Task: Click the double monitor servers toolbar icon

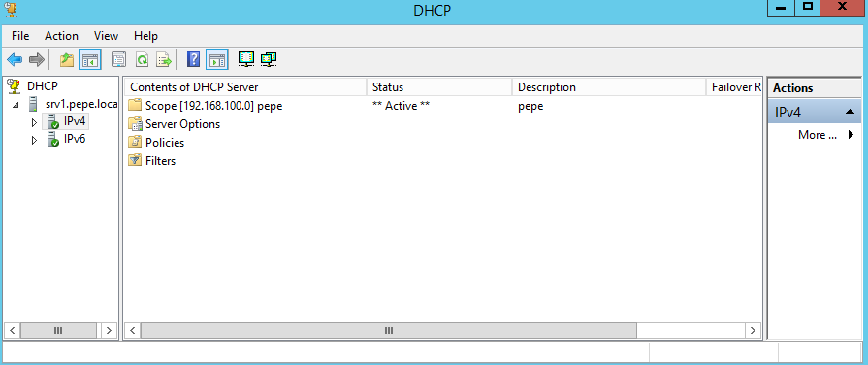Action: point(269,59)
